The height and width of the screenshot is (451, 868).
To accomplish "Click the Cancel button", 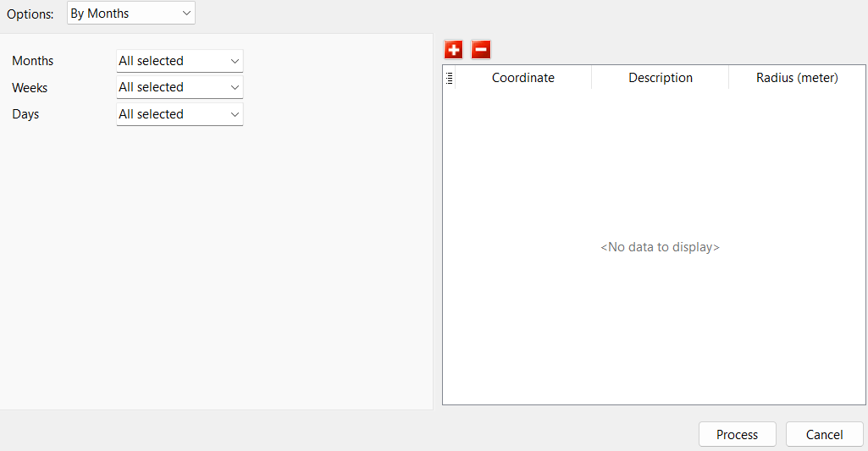I will coord(824,434).
